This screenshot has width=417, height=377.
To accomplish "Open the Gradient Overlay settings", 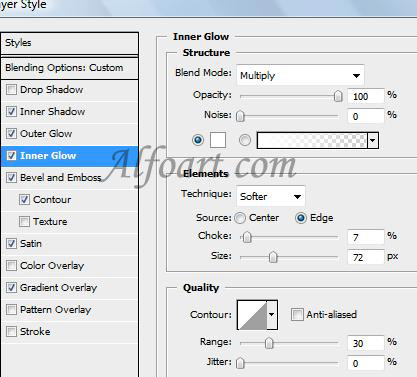I will click(x=59, y=288).
